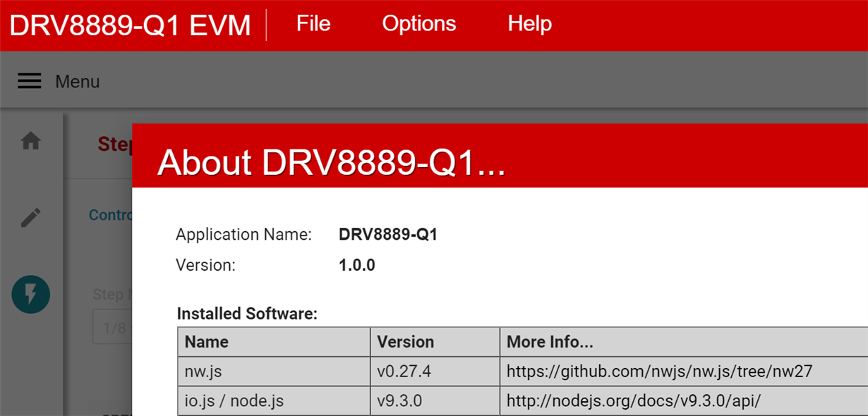The height and width of the screenshot is (416, 868).
Task: Open the Help menu
Action: coord(529,24)
